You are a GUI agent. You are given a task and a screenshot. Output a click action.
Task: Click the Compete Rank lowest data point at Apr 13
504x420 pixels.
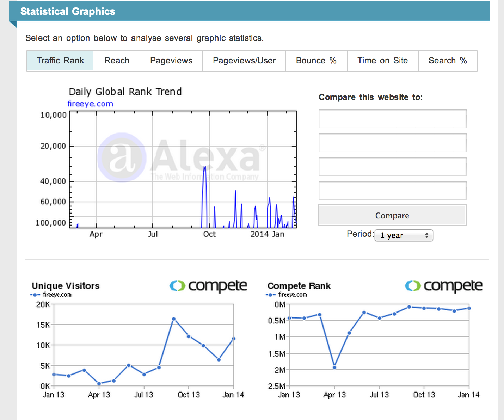pos(334,367)
